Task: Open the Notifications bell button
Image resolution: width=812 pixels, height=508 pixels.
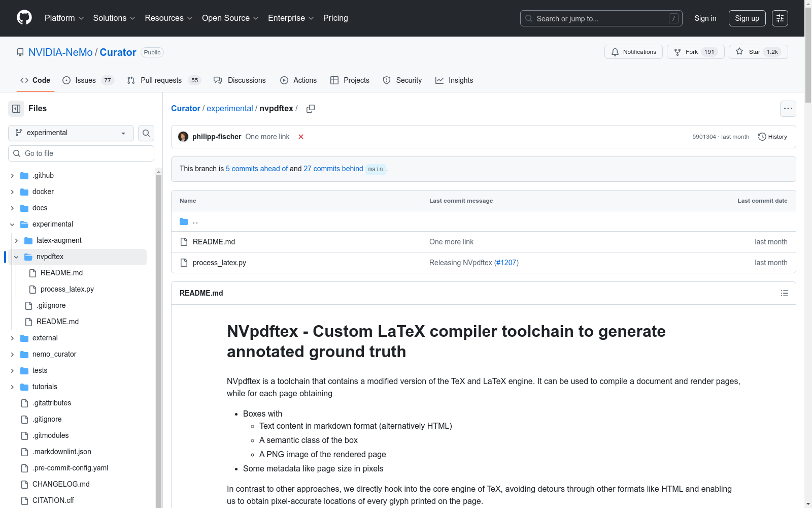Action: (633, 52)
